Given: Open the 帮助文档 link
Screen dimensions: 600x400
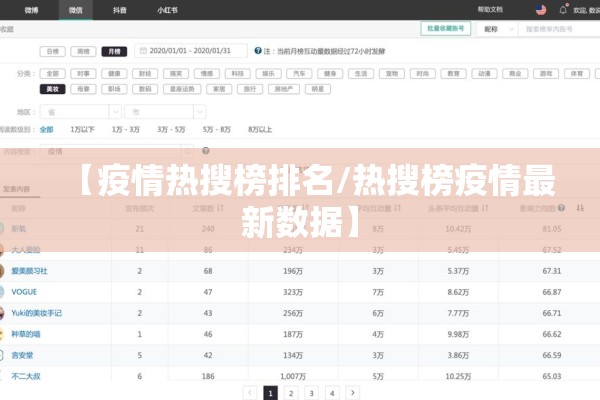Looking at the screenshot, I should point(490,10).
